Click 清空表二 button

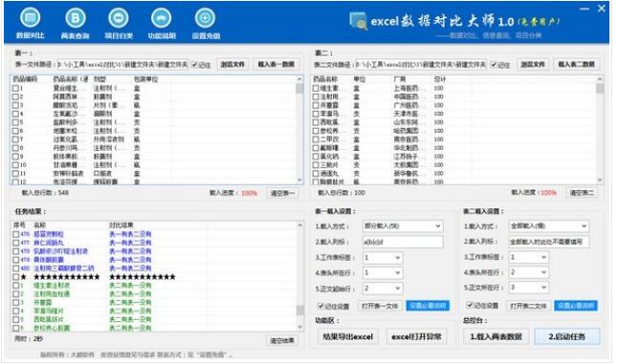click(x=582, y=193)
